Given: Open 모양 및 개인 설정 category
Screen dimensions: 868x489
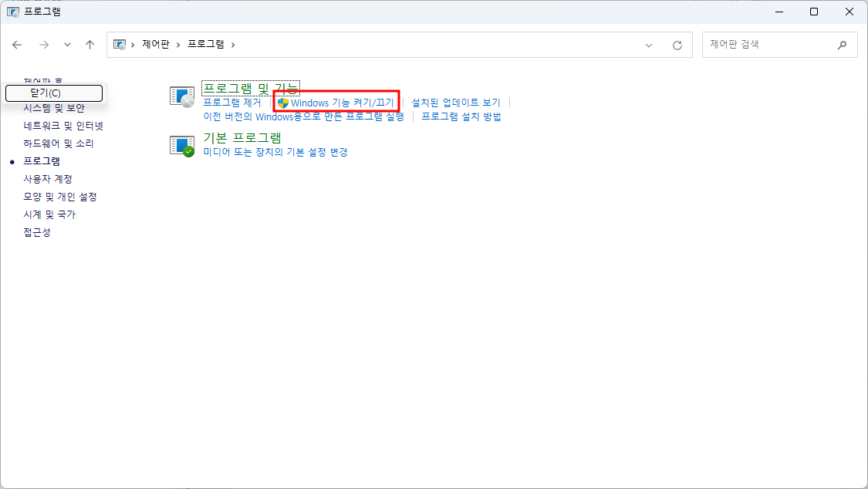Looking at the screenshot, I should 59,197.
